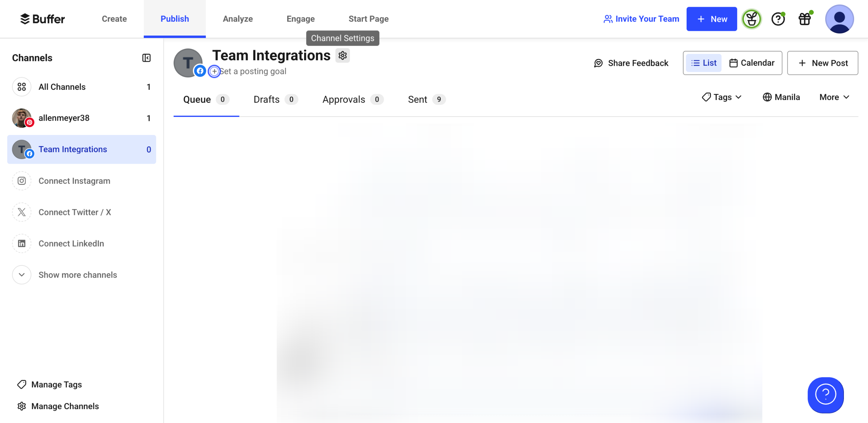Open the gift box what's new icon
Image resolution: width=868 pixels, height=423 pixels.
(805, 19)
